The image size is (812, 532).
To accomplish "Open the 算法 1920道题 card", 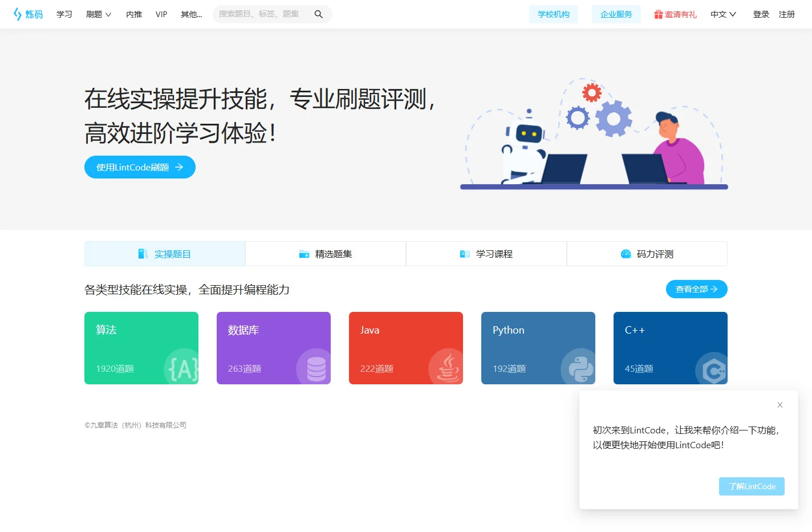I will (x=141, y=348).
